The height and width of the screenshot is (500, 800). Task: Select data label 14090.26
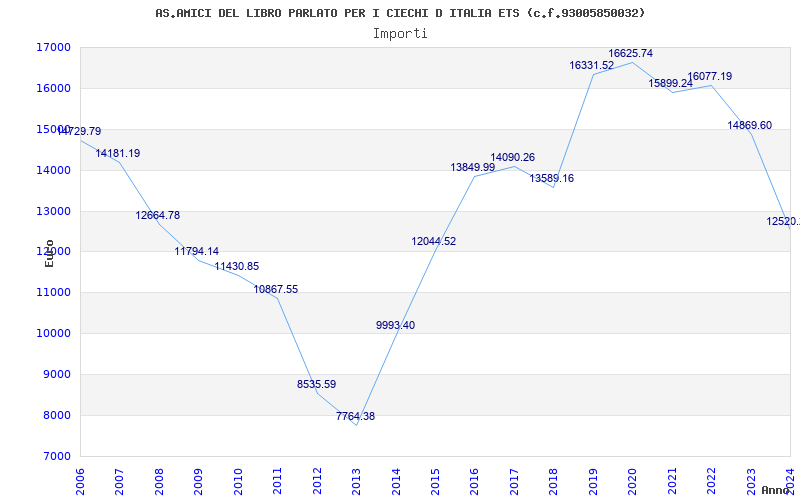pos(513,157)
